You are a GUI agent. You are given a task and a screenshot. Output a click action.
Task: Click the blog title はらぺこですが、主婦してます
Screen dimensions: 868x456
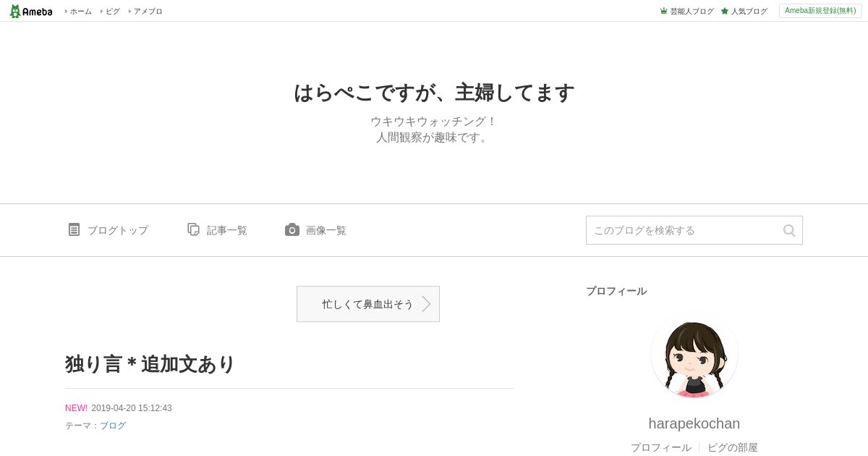pyautogui.click(x=434, y=93)
